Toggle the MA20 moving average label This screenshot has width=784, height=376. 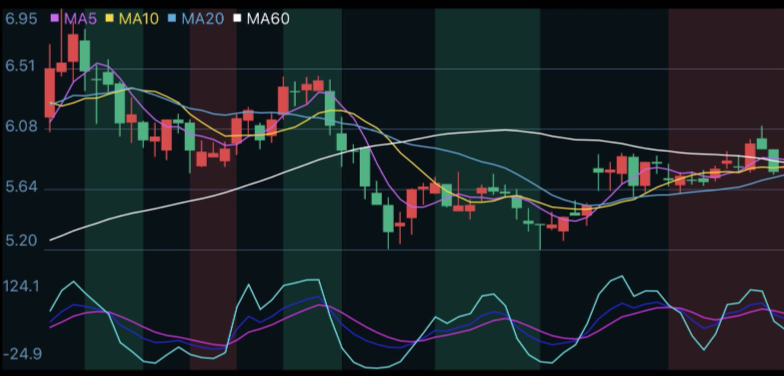pos(202,19)
